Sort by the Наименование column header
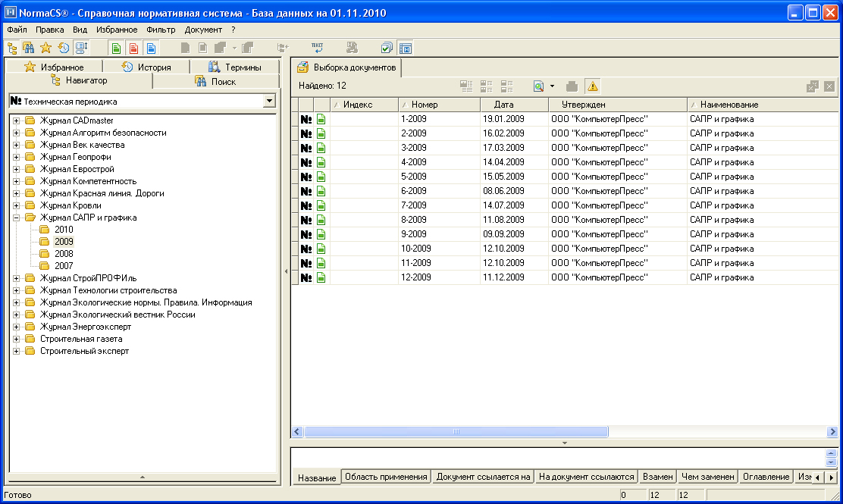Screen dimensions: 843x504 [763, 105]
